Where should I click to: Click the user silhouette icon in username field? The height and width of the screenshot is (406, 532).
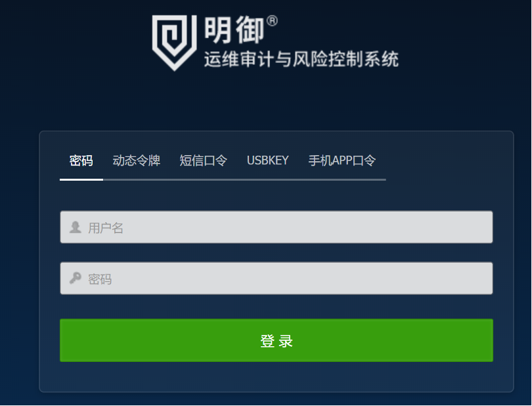pos(76,227)
